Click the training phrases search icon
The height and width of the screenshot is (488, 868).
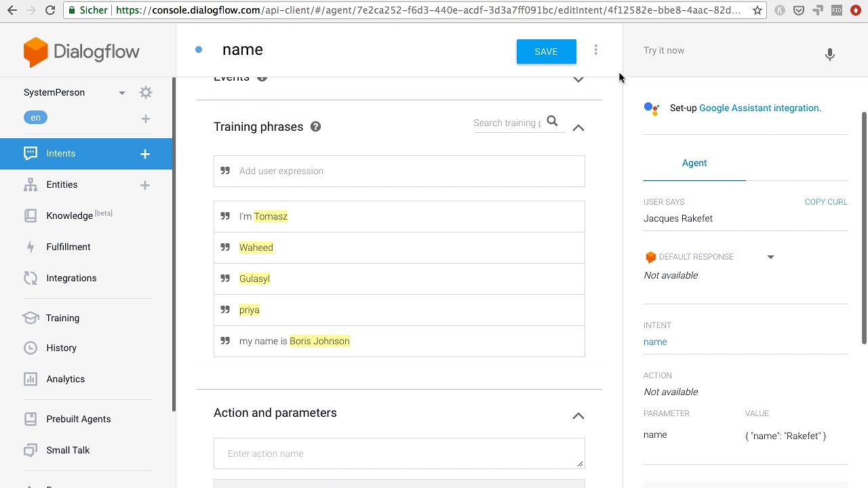click(x=552, y=122)
